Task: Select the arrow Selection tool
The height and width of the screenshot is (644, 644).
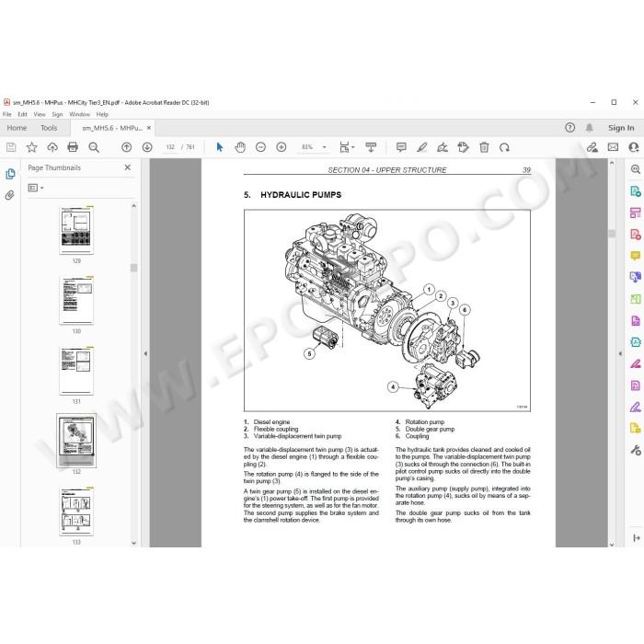Action: pos(220,147)
